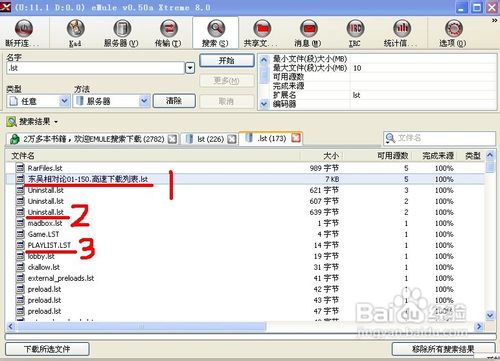Click horizontal scrollbar right arrow
The width and height of the screenshot is (500, 361).
click(x=479, y=326)
